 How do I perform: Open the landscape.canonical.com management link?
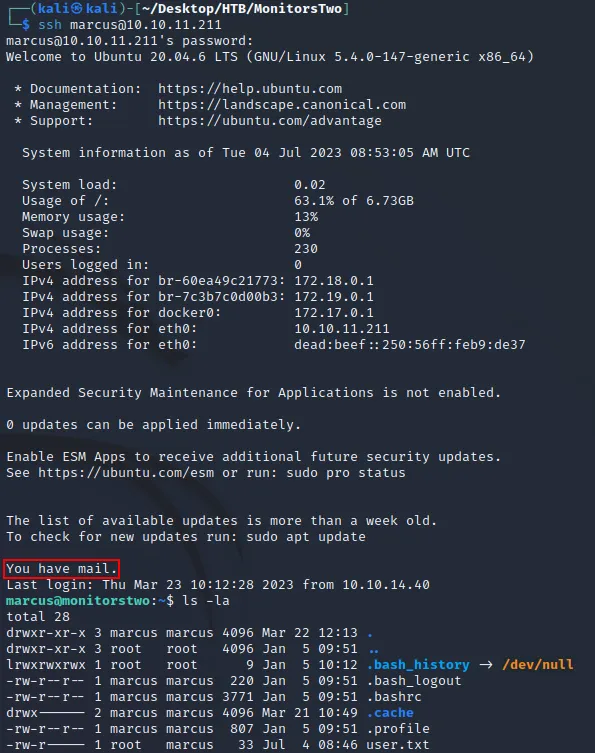[282, 105]
